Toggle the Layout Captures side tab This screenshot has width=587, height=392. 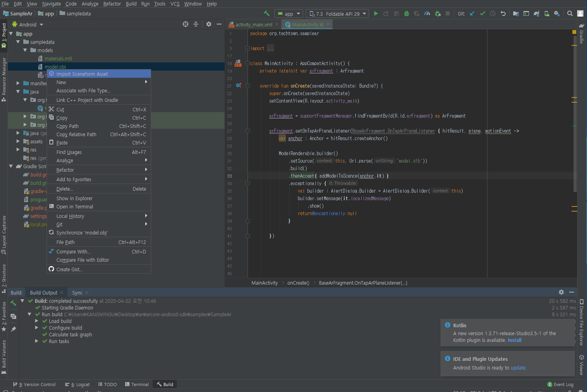(x=4, y=235)
